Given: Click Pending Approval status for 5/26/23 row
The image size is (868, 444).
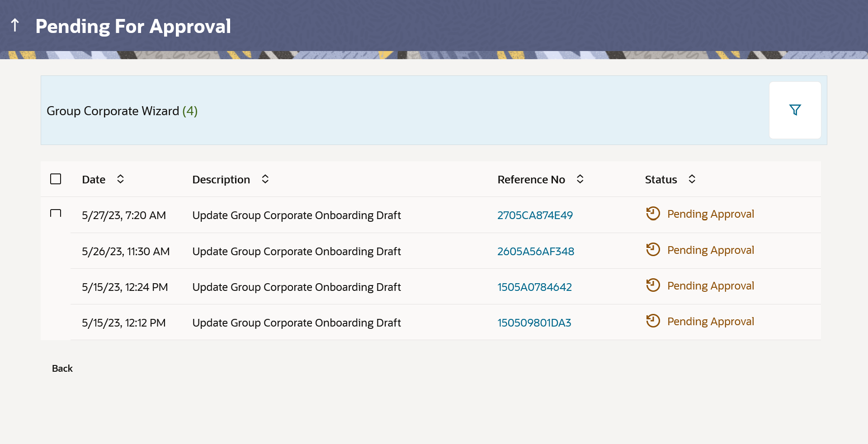Looking at the screenshot, I should click(x=710, y=250).
